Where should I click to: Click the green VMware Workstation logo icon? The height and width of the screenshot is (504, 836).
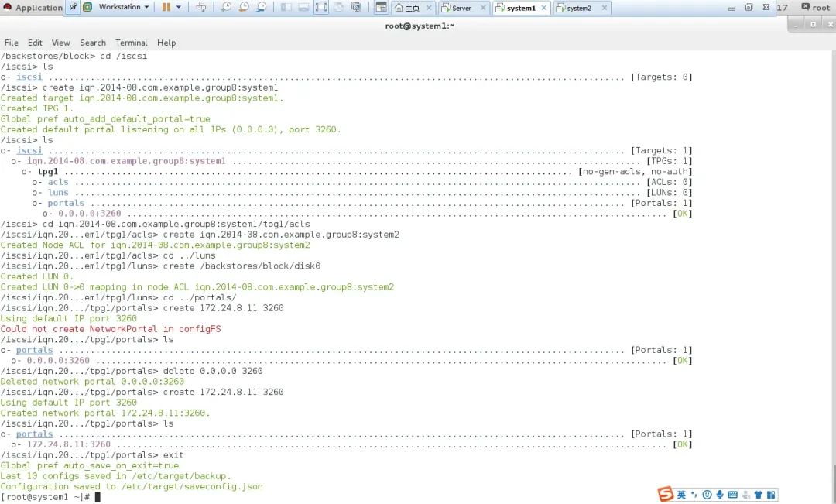click(87, 7)
